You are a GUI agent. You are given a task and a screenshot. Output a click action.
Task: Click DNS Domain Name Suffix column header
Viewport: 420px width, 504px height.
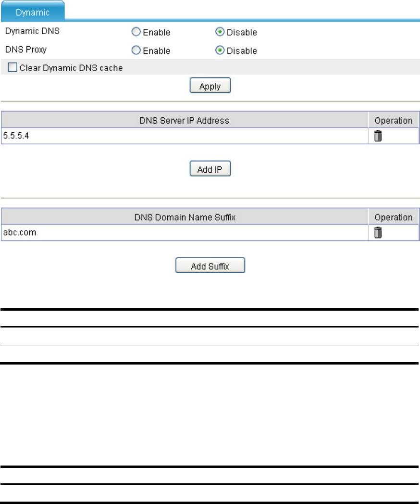[185, 216]
